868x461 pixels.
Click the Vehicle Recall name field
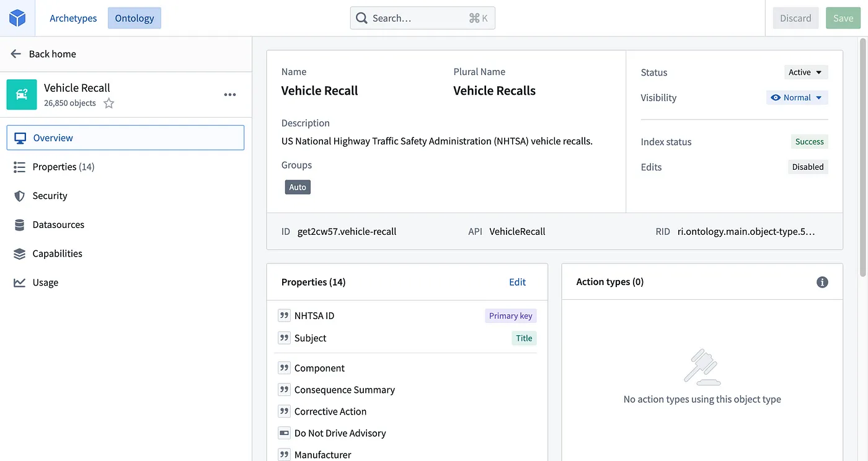coord(320,90)
